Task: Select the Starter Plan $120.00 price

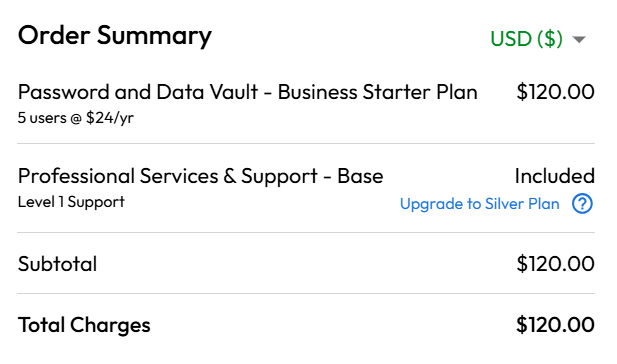Action: click(555, 92)
